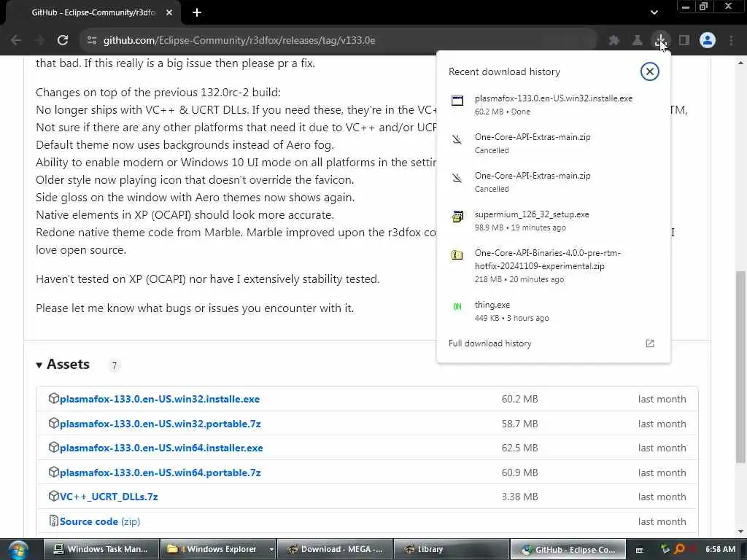The width and height of the screenshot is (747, 560).
Task: Download plasmafox-133.0.en-US.win32.installe.exe asset
Action: 160,399
